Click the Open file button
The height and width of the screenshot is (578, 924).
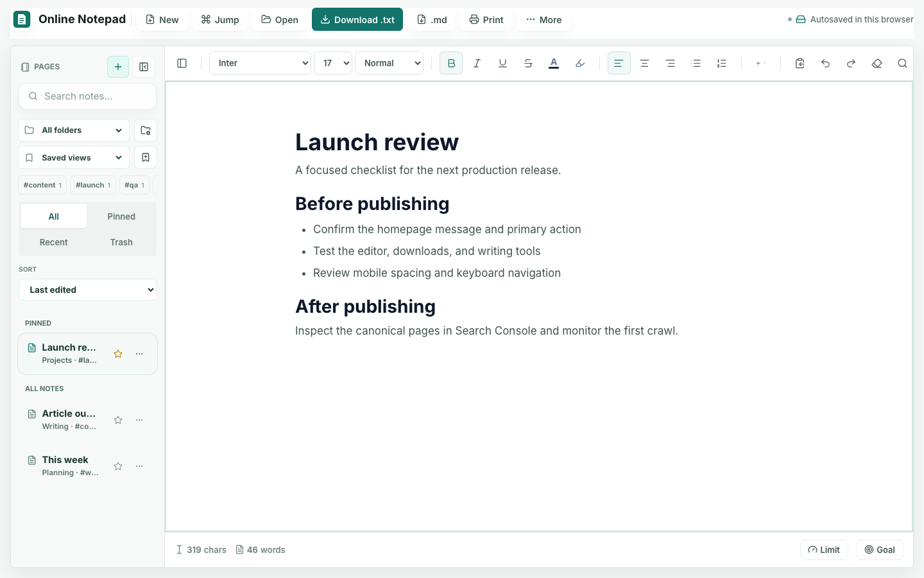coord(280,20)
